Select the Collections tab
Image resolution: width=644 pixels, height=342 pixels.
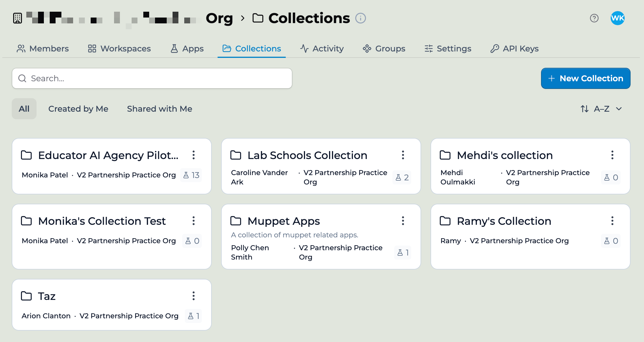252,49
